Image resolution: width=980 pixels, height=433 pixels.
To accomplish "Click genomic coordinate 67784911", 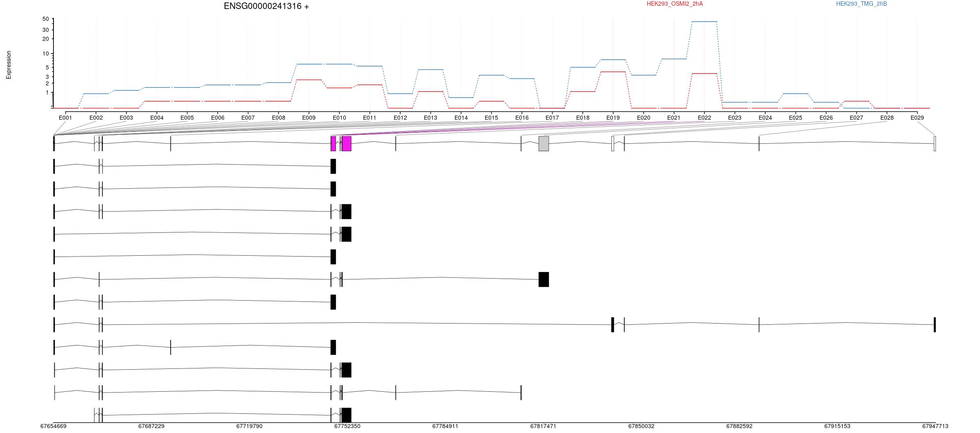I will pyautogui.click(x=445, y=426).
